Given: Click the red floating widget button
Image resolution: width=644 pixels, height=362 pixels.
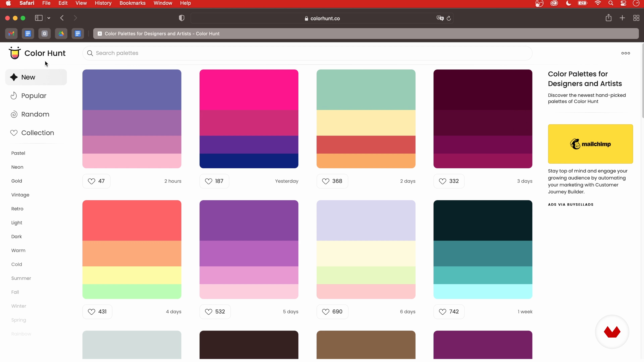Looking at the screenshot, I should click(612, 332).
